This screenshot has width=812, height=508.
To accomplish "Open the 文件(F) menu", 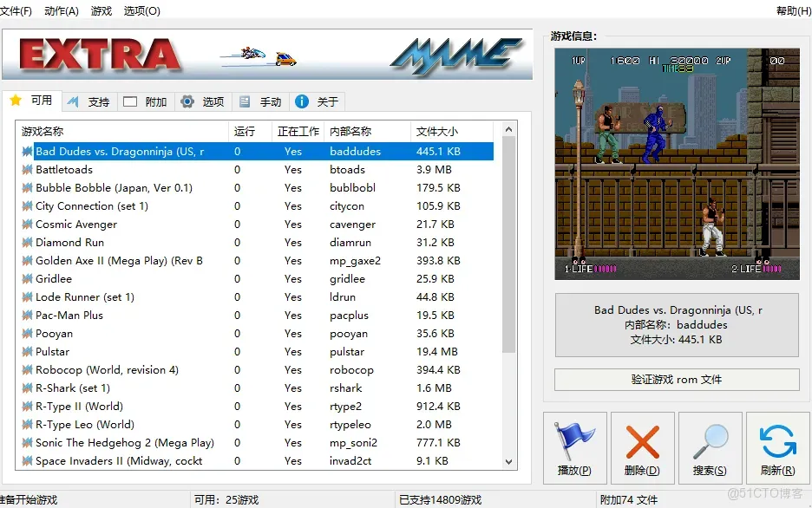I will (x=16, y=11).
